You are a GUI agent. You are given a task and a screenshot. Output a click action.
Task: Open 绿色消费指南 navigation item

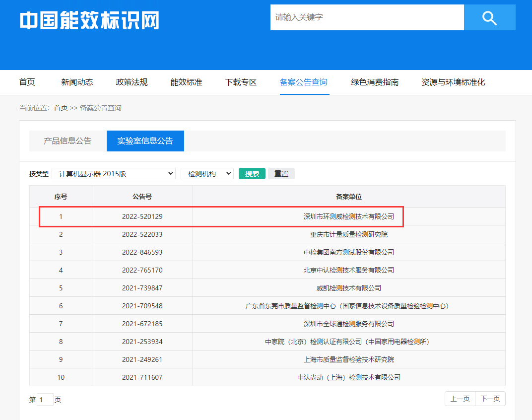375,82
